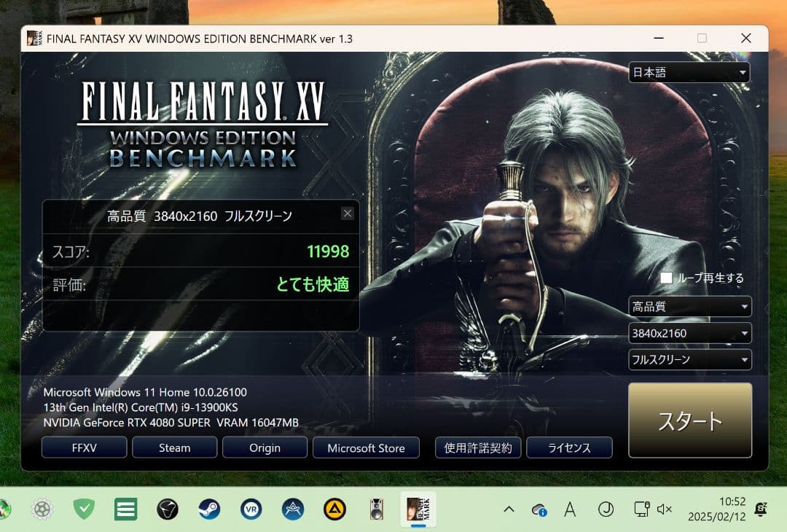Open the notification bell icon
The image size is (787, 532).
pos(761,509)
